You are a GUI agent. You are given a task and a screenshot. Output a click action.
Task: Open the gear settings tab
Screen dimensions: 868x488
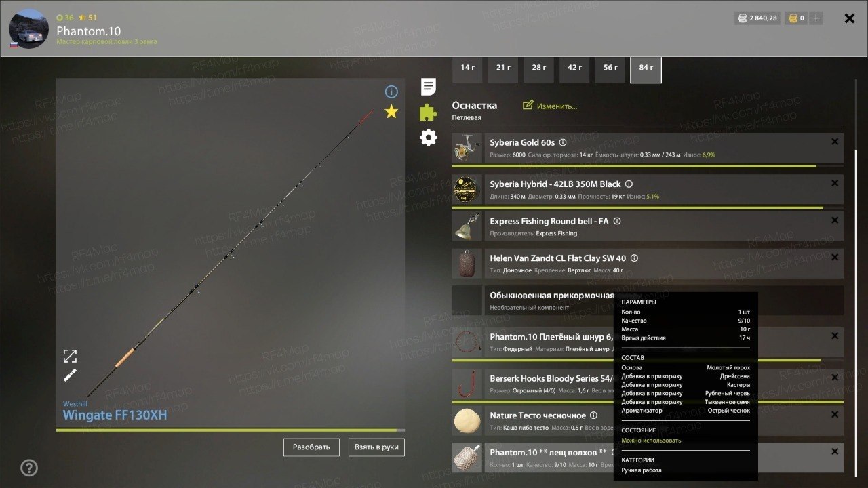click(428, 138)
